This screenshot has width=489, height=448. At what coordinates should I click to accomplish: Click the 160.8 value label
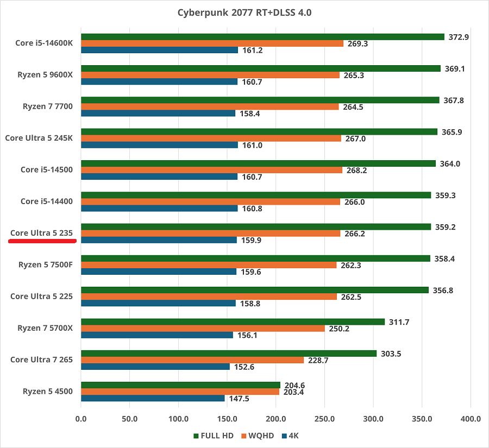pyautogui.click(x=252, y=209)
